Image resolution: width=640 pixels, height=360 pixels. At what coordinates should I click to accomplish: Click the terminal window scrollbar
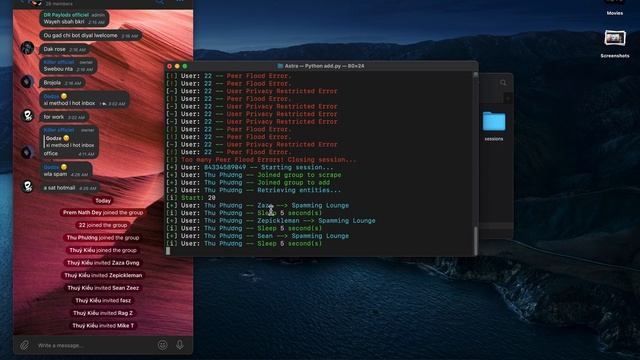(x=475, y=241)
